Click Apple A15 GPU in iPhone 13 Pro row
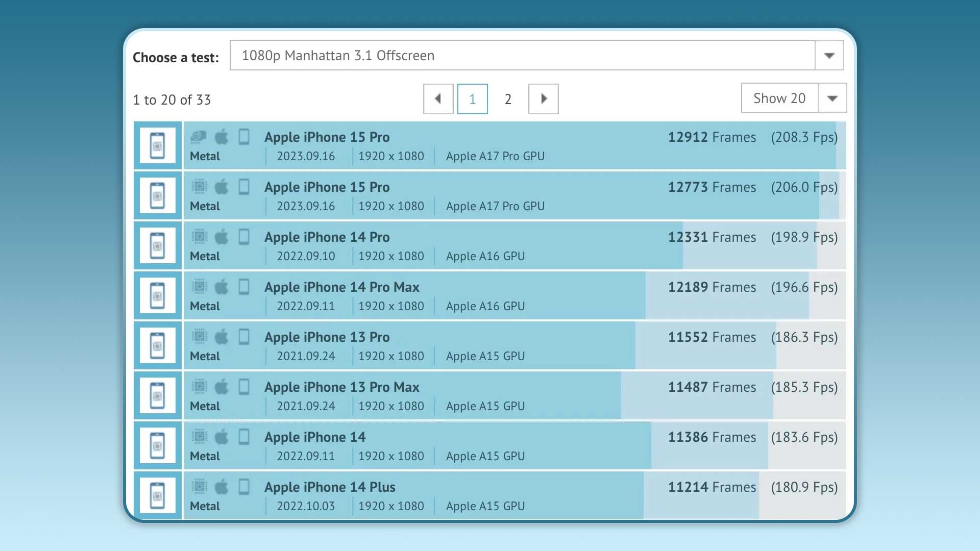 [485, 356]
